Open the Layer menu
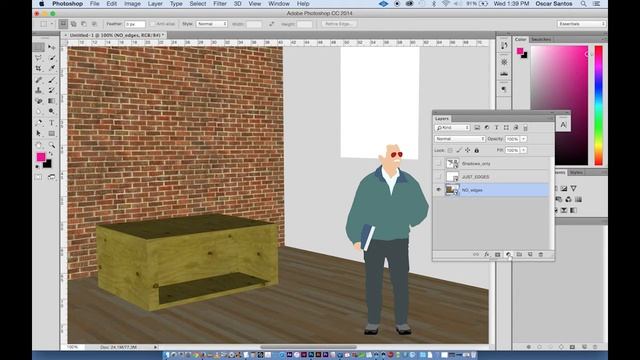The image size is (640, 360). pos(155,4)
